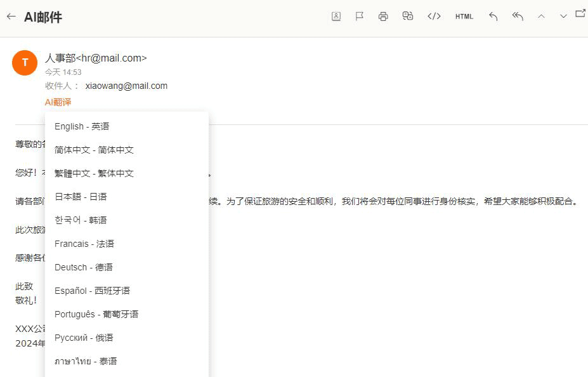Choose Deutsch from the translation menu
The height and width of the screenshot is (377, 588).
tap(83, 267)
